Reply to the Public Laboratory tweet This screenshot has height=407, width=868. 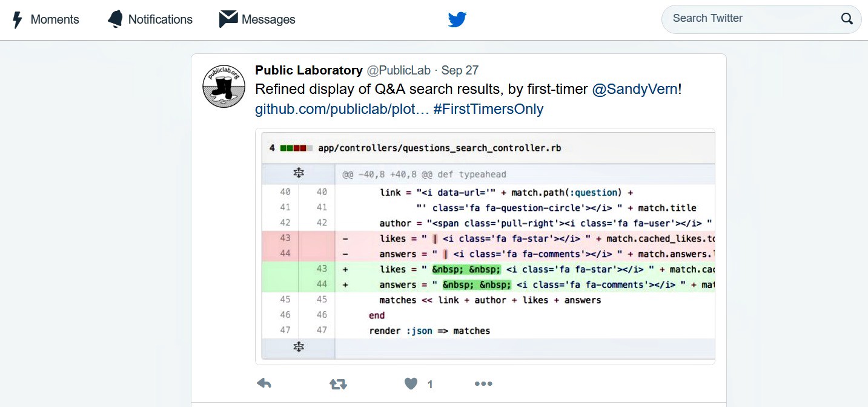tap(264, 383)
